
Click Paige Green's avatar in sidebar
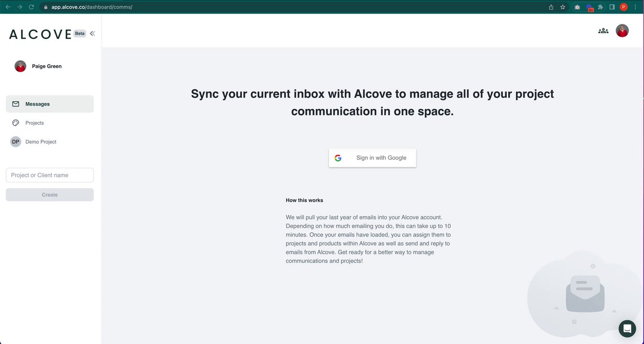pos(20,66)
